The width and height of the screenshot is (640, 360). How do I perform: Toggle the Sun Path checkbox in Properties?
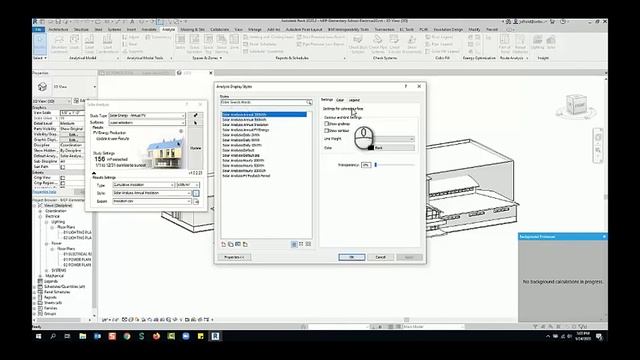(62, 167)
